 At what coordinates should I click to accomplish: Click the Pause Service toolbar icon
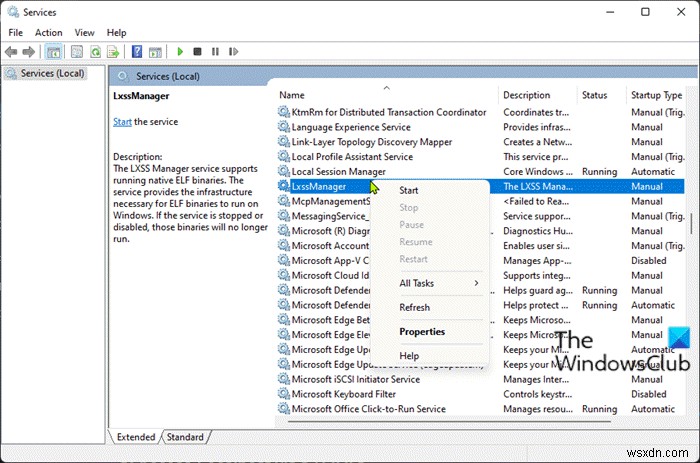click(x=215, y=51)
